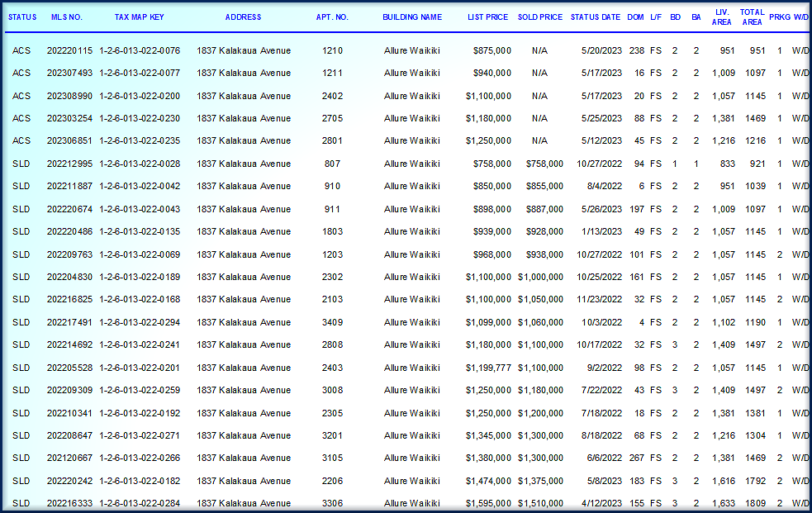
Task: Click MLS number 202212995
Action: tap(69, 164)
